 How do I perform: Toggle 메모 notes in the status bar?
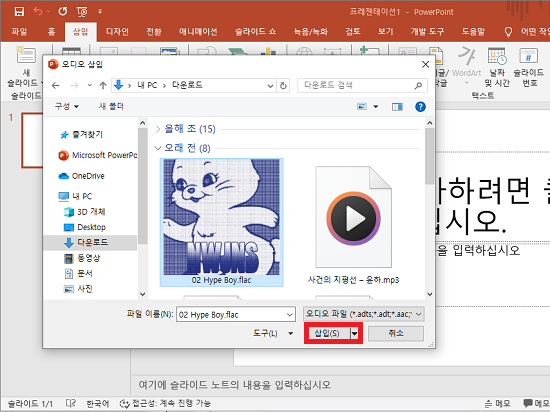pos(497,404)
